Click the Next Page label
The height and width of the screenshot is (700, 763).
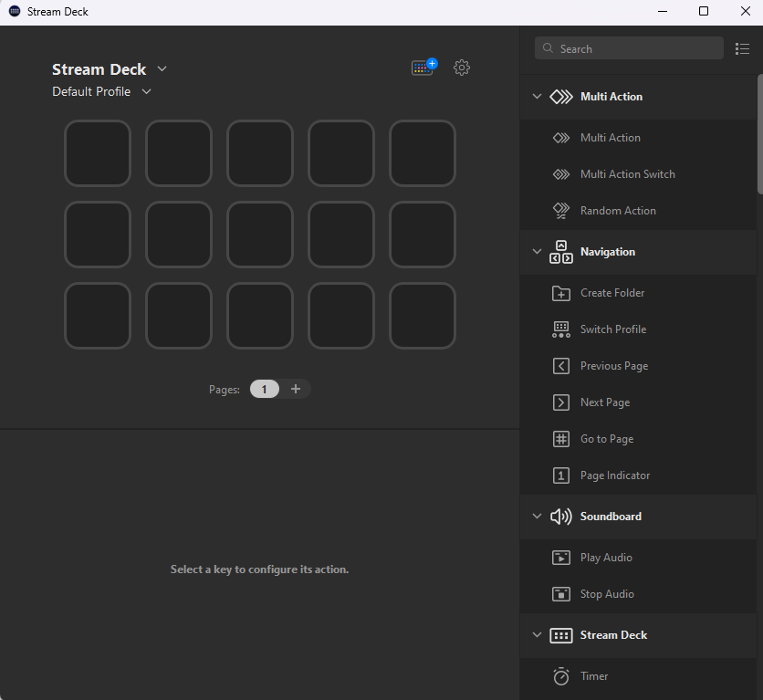point(605,402)
